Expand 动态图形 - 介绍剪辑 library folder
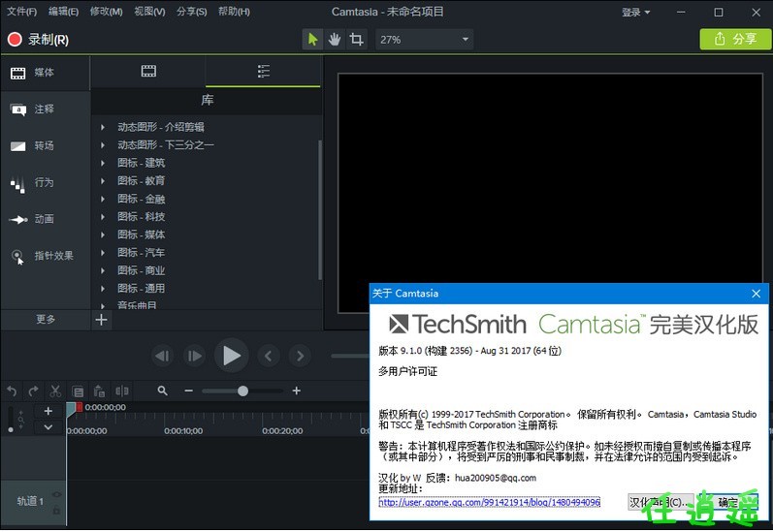 coord(103,127)
